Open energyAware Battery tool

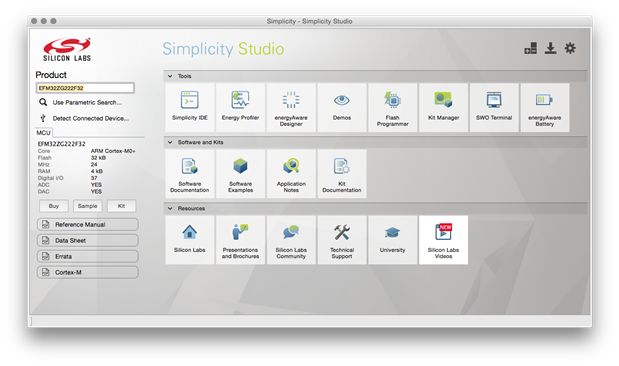545,107
